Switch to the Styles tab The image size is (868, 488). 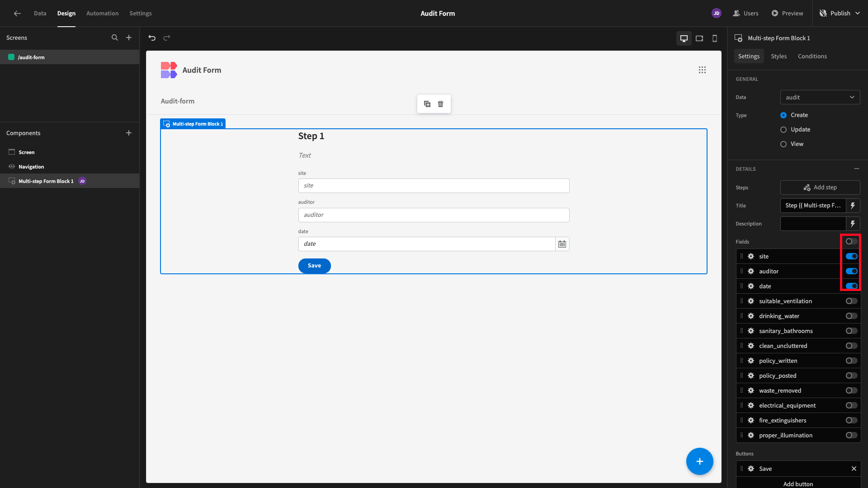tap(778, 56)
